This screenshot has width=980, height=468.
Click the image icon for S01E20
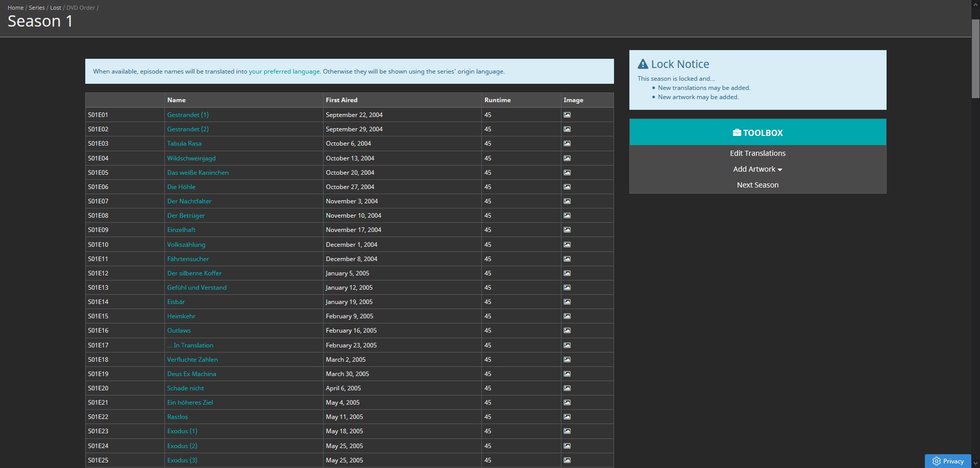[x=567, y=388]
